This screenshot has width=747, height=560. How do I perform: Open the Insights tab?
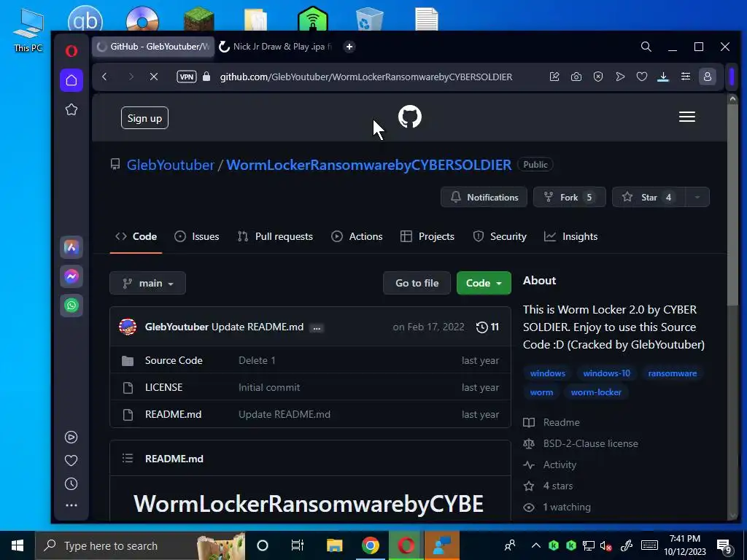coord(570,237)
